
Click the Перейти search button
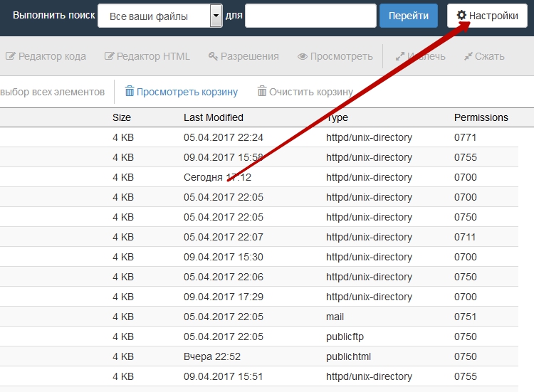click(409, 16)
